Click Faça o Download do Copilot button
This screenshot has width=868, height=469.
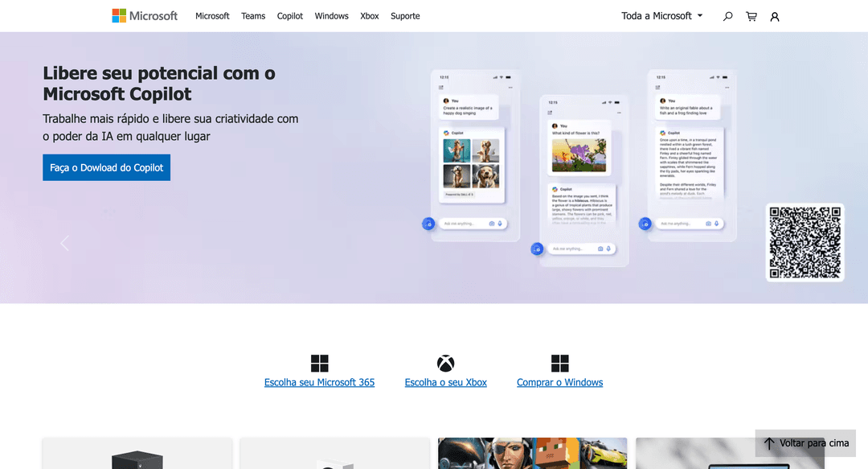pyautogui.click(x=106, y=167)
